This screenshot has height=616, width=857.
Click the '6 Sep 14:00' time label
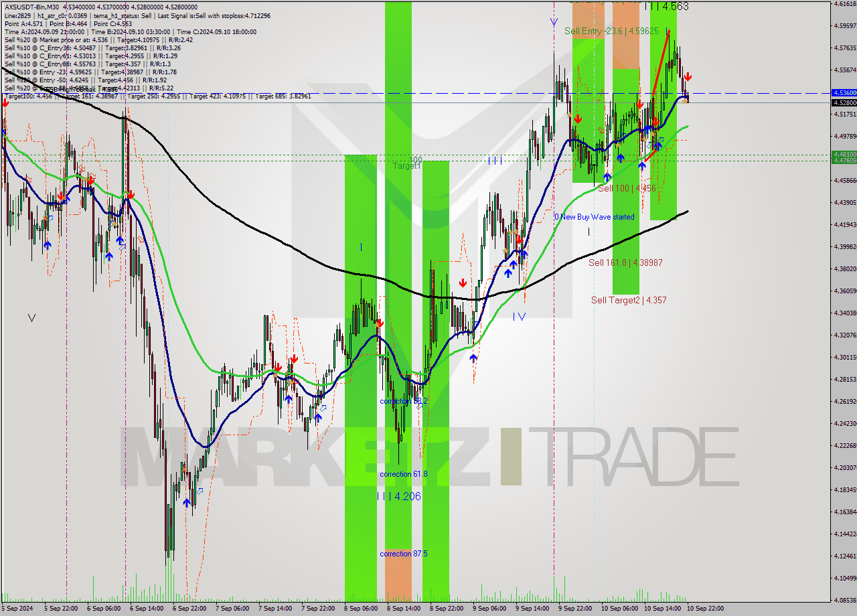pos(147,609)
